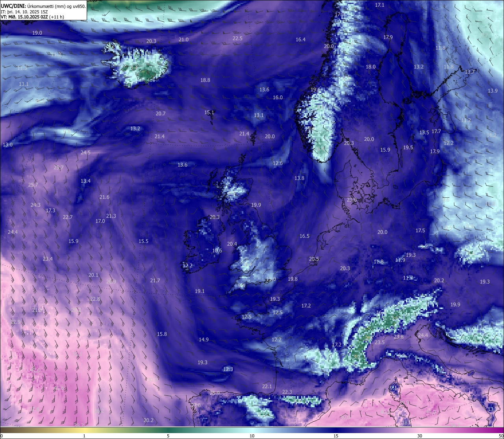The image size is (504, 439).
Task: Click the 10.6 value over Ireland
Action: tap(217, 251)
